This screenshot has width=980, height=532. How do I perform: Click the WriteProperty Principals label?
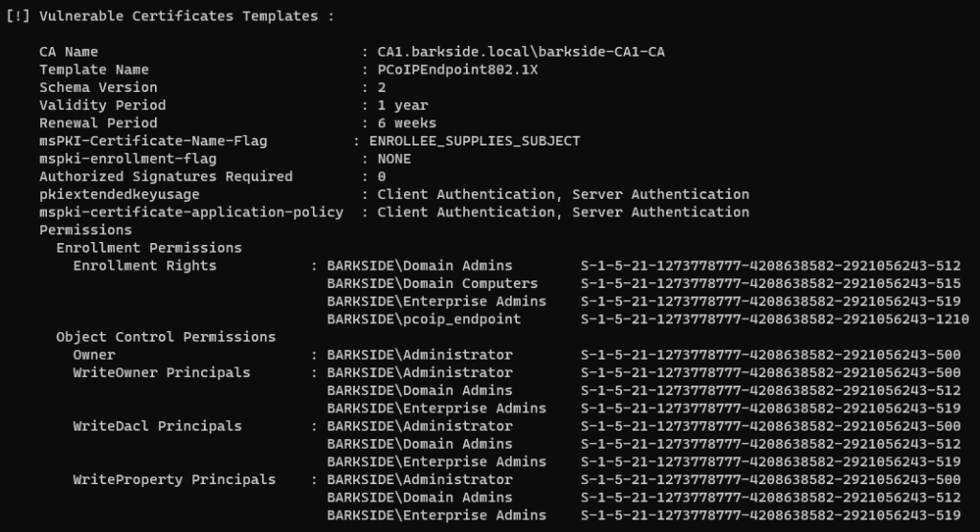click(174, 479)
